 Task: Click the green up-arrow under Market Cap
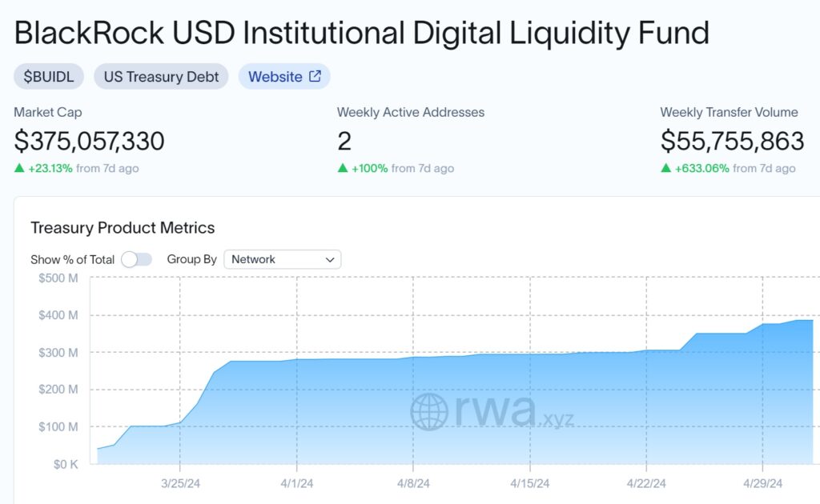click(19, 168)
